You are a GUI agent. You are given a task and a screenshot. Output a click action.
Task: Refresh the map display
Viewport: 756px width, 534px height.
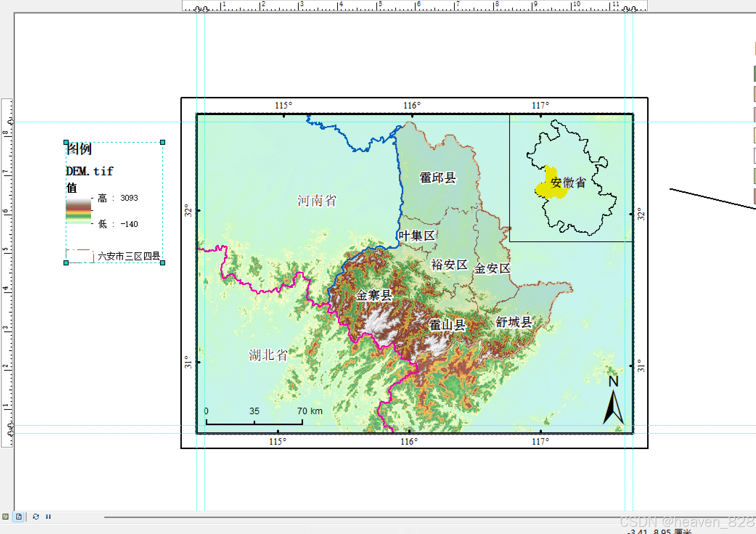[36, 517]
